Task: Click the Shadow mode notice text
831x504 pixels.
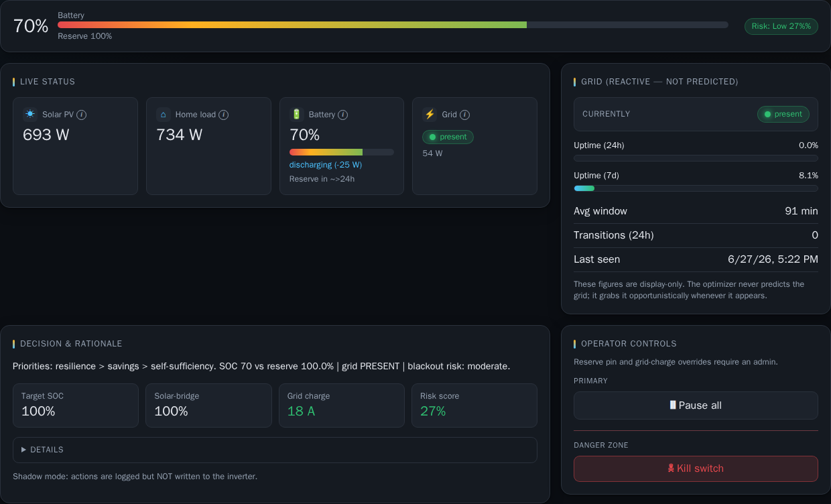Action: [x=135, y=477]
